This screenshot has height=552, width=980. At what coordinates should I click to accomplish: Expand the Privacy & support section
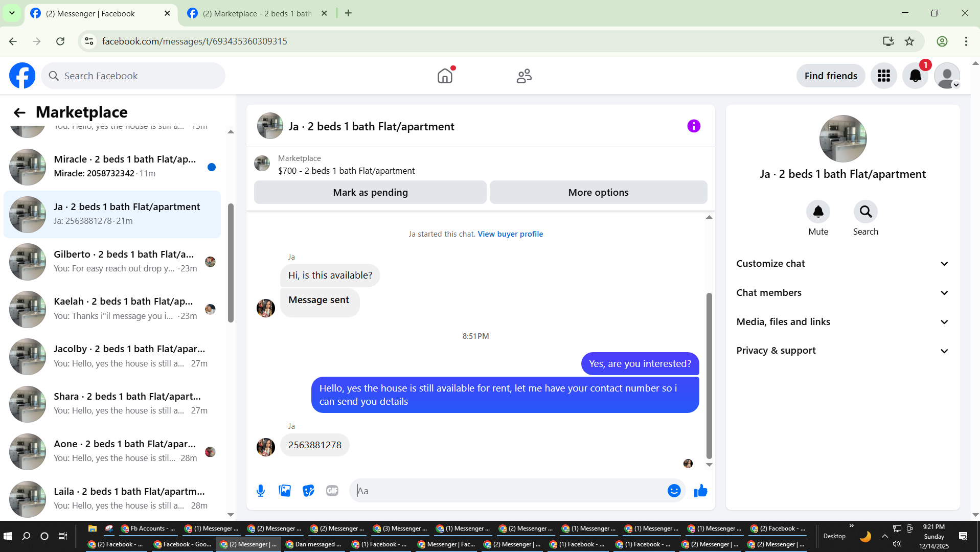842,351
